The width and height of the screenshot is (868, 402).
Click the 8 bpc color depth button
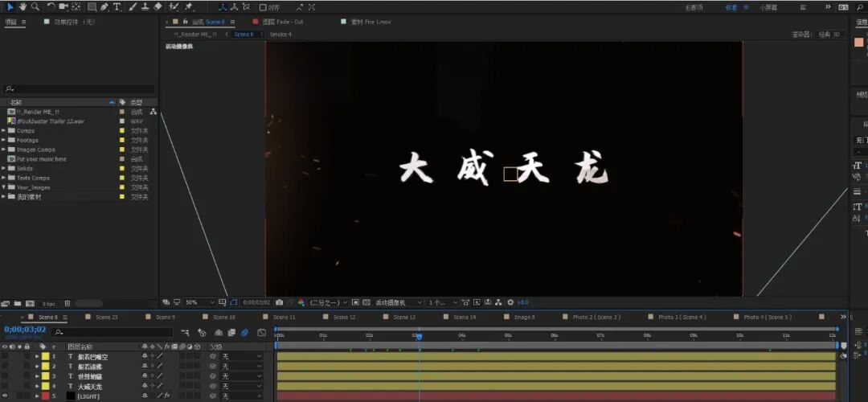49,303
